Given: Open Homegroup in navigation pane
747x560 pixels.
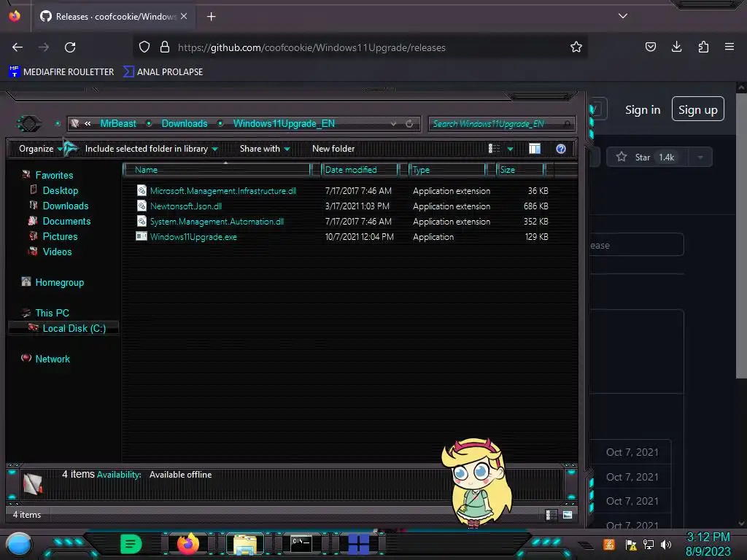Looking at the screenshot, I should click(x=60, y=282).
